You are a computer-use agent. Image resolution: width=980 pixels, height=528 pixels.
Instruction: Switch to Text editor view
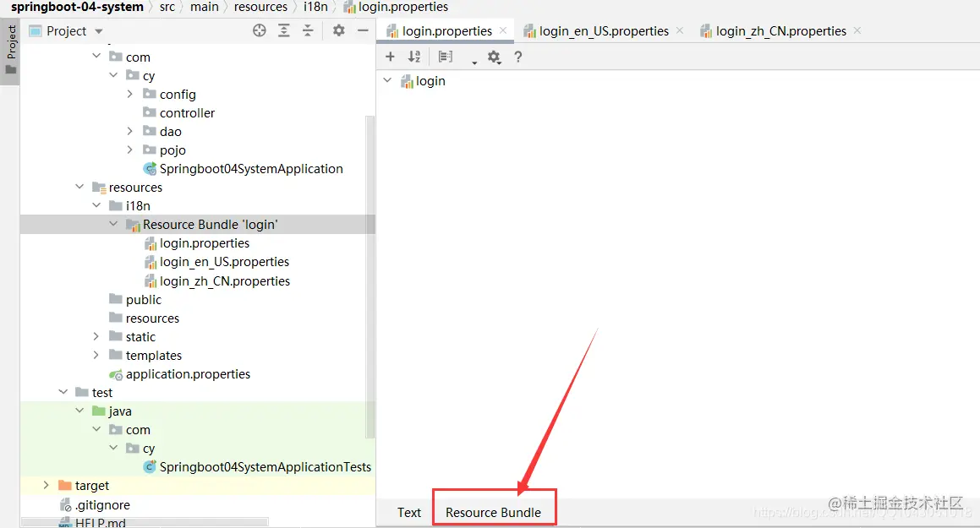click(409, 513)
